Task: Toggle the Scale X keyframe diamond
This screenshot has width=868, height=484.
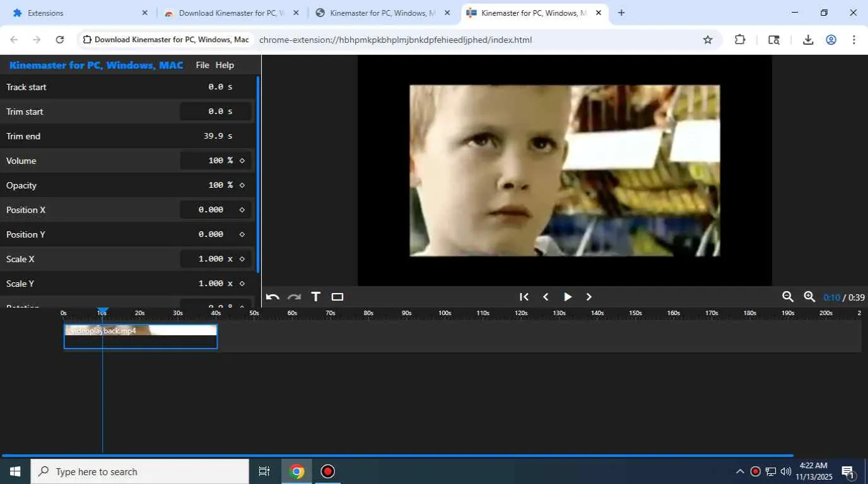Action: 242,259
